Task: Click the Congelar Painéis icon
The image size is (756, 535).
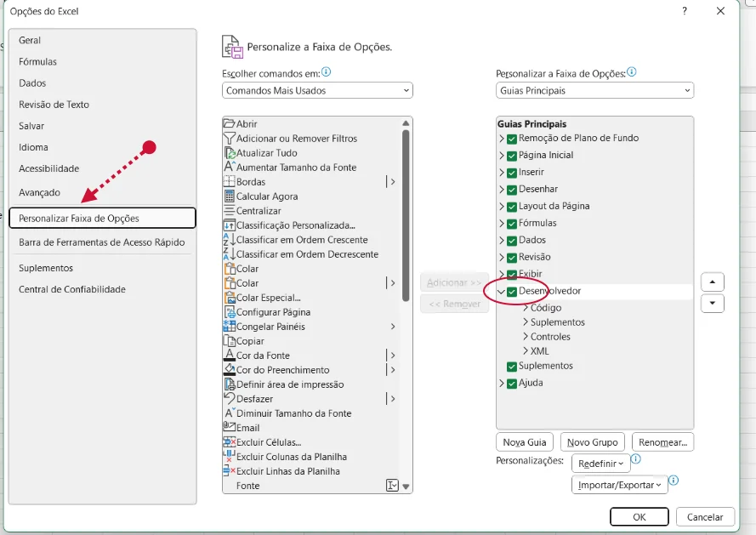Action: coord(229,326)
